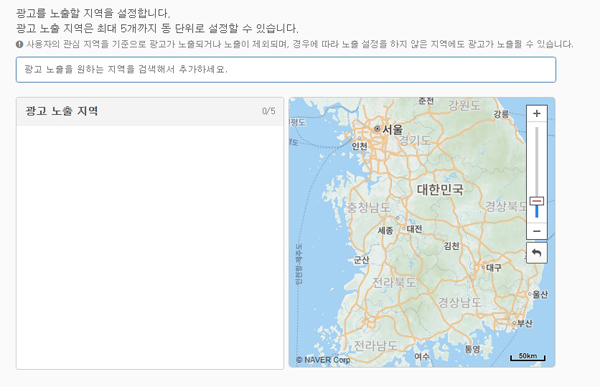The height and width of the screenshot is (387, 600).
Task: Click the 울산 label on the map
Action: 540,294
